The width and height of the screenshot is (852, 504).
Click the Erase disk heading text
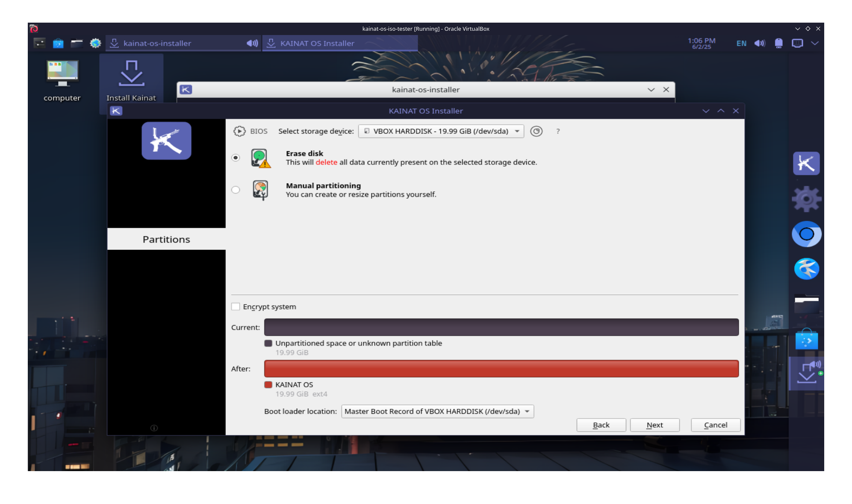click(x=304, y=153)
